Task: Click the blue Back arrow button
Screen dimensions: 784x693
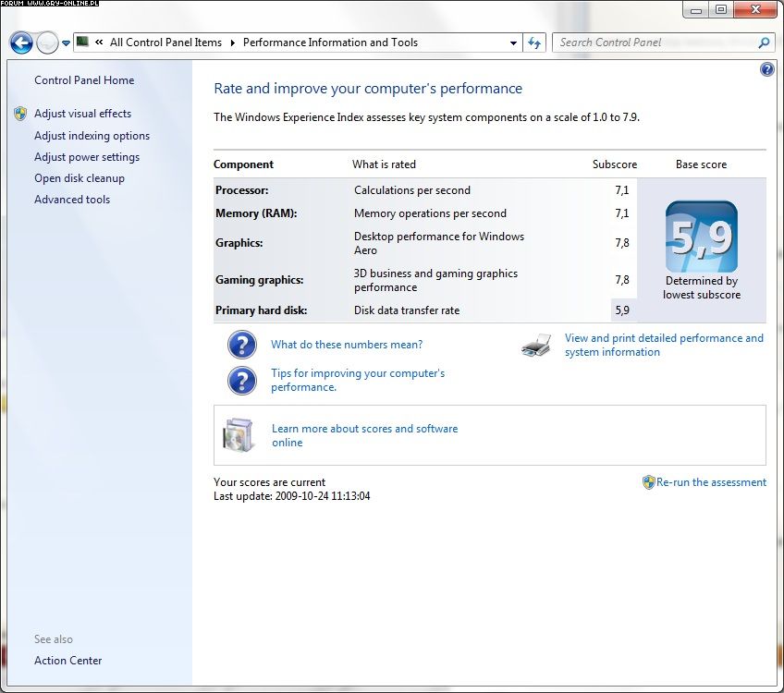Action: coord(21,43)
